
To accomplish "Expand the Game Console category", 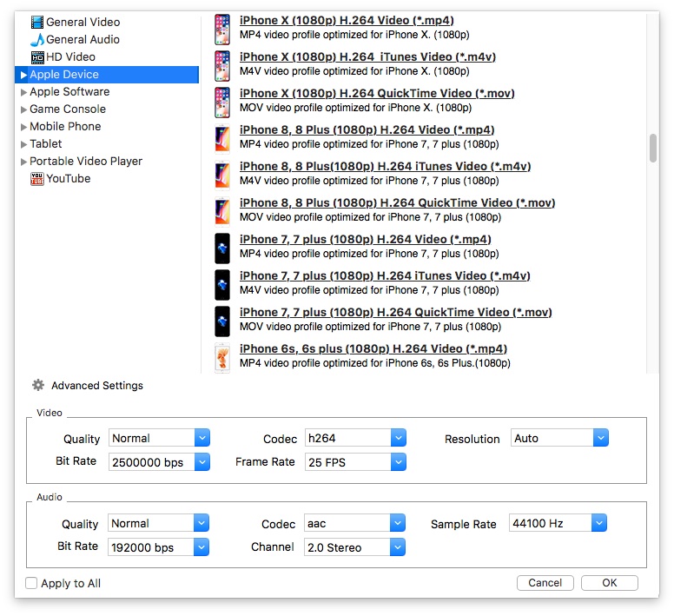I will pos(23,109).
